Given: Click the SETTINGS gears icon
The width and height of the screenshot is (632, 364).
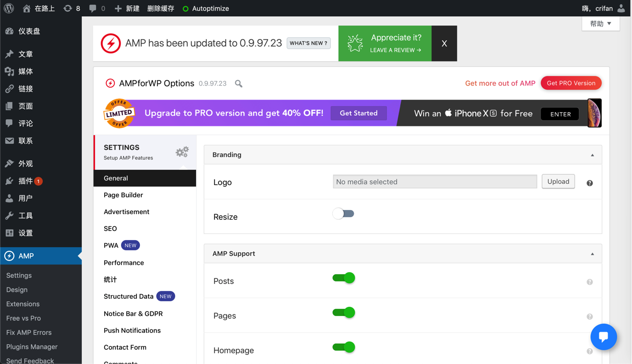Looking at the screenshot, I should click(x=182, y=152).
